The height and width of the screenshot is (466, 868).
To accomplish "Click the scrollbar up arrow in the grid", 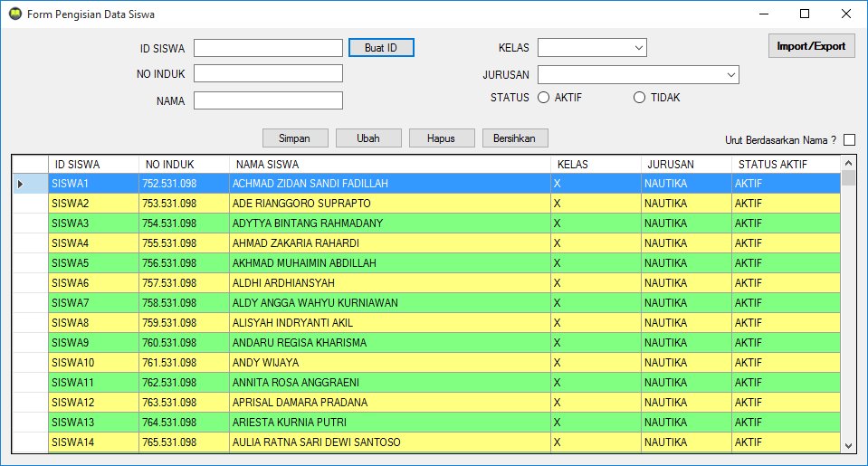I will [x=848, y=163].
